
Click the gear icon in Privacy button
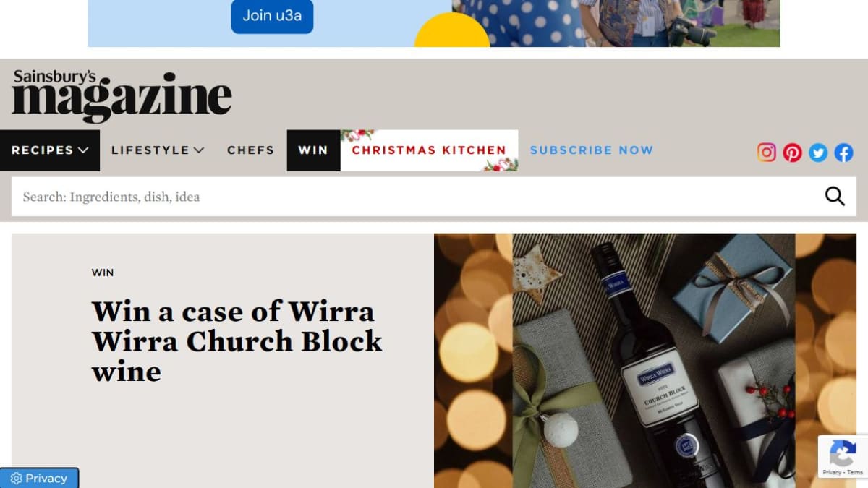click(x=17, y=479)
